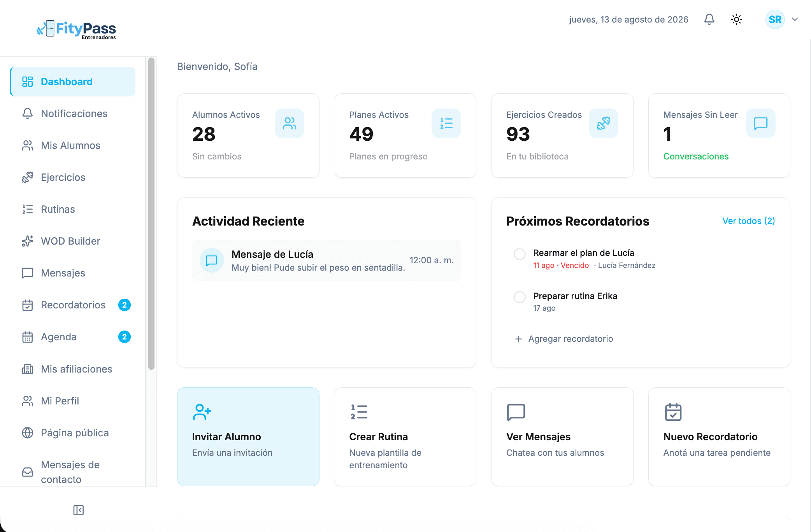The width and height of the screenshot is (811, 532).
Task: Click the Planes Activos list icon
Action: coord(446,123)
